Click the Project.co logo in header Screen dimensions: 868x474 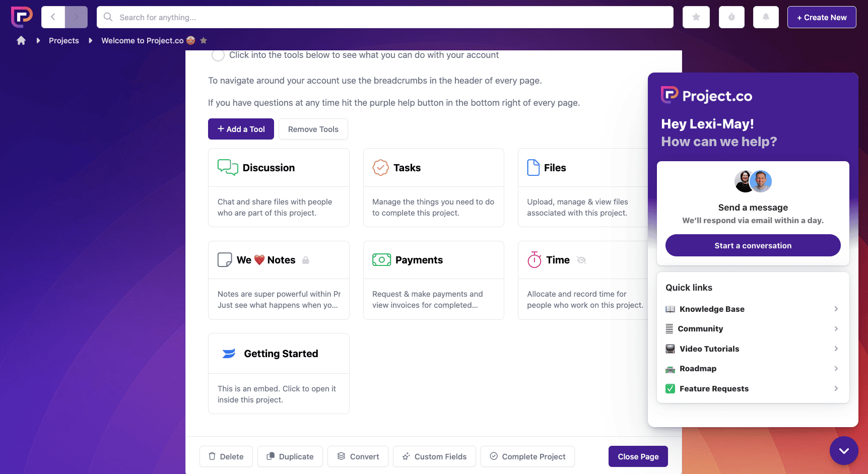click(x=22, y=17)
